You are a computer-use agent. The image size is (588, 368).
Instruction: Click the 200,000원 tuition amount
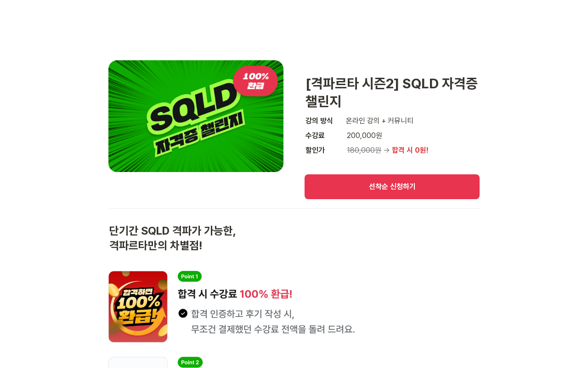(364, 135)
